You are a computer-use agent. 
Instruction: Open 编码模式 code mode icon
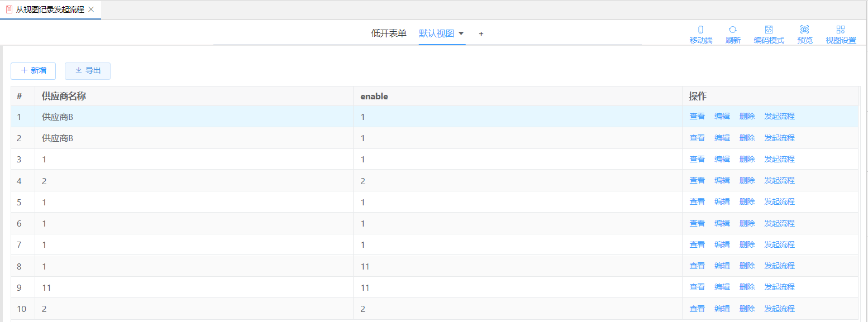[x=769, y=30]
